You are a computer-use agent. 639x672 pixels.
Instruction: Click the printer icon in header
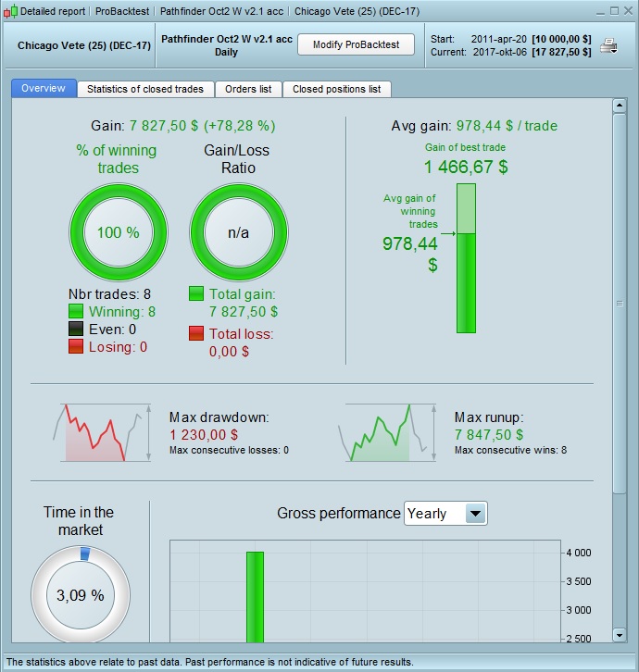(608, 45)
